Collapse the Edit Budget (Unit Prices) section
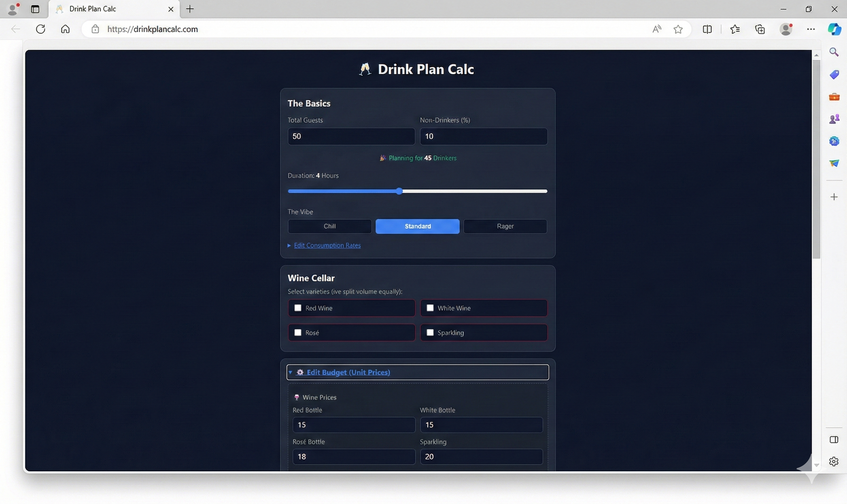847x504 pixels. (x=348, y=372)
